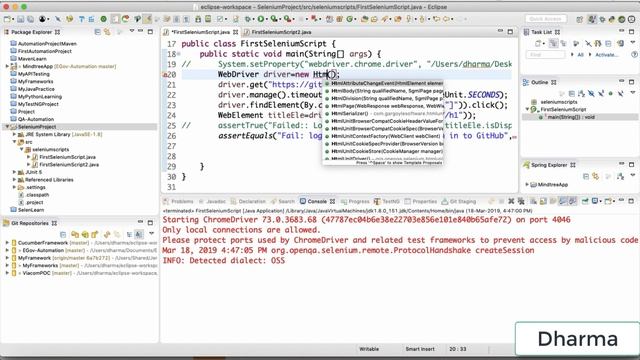Click Remove Launch icon in Console toolbar

point(511,201)
